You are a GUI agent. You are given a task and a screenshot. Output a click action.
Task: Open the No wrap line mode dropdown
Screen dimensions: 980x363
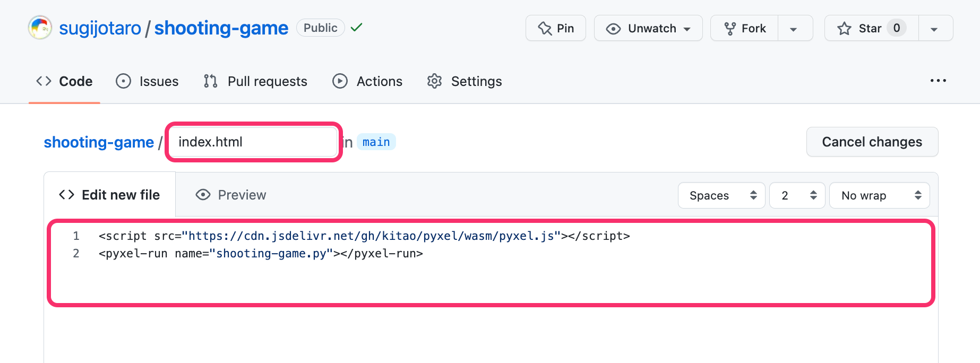click(879, 195)
